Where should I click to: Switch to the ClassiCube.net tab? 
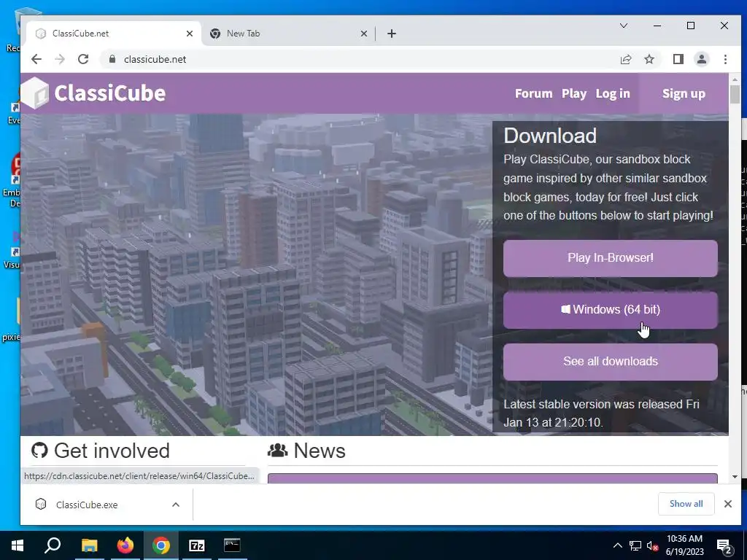point(115,34)
